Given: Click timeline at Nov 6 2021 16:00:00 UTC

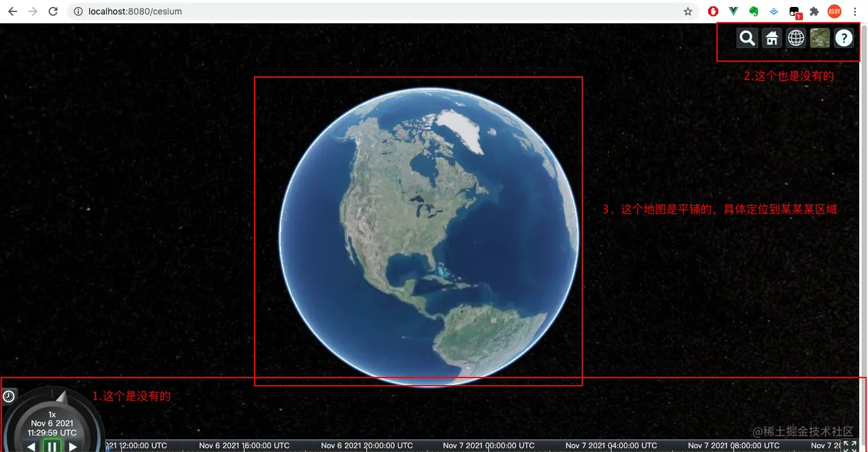Looking at the screenshot, I should coord(244,446).
